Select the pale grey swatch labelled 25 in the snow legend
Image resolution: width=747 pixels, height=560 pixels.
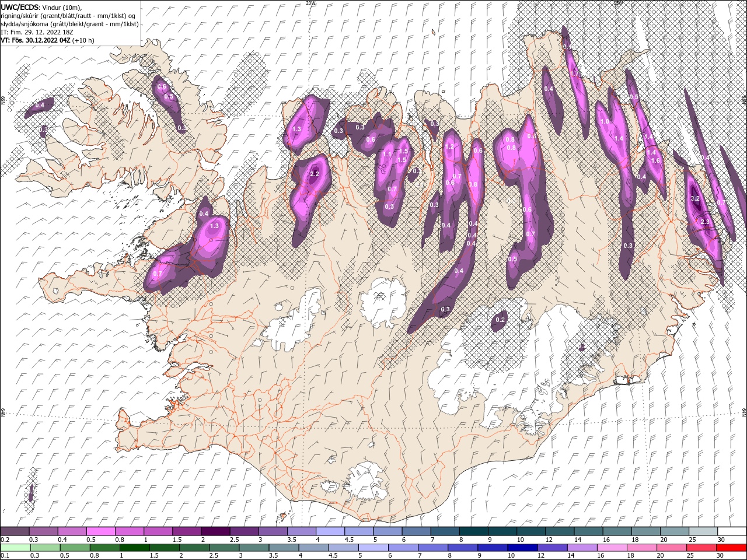703,531
